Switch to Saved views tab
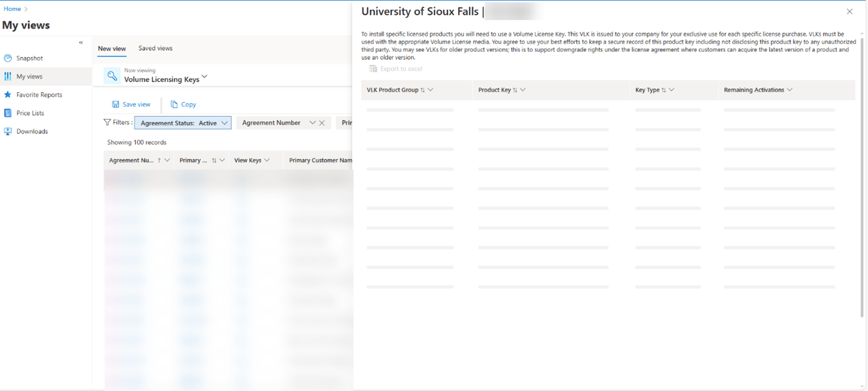The width and height of the screenshot is (868, 391). click(x=155, y=49)
